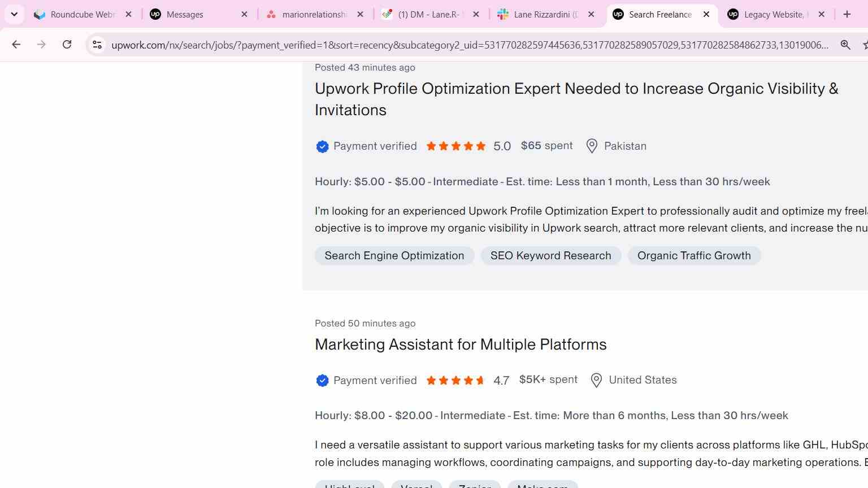Select the Search Engine Optimization skill tag

point(394,256)
